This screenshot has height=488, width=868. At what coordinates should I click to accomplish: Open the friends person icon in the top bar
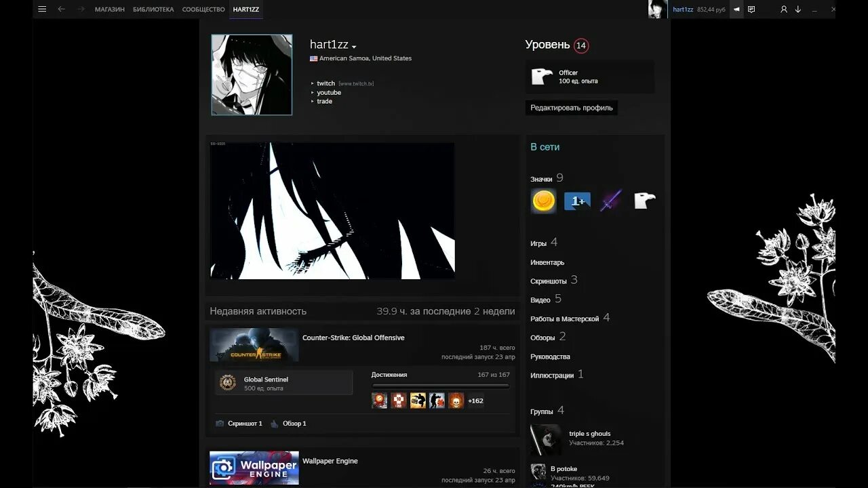point(784,9)
